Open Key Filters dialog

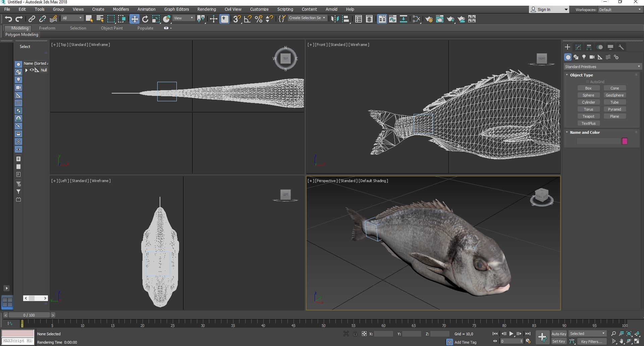(x=592, y=342)
